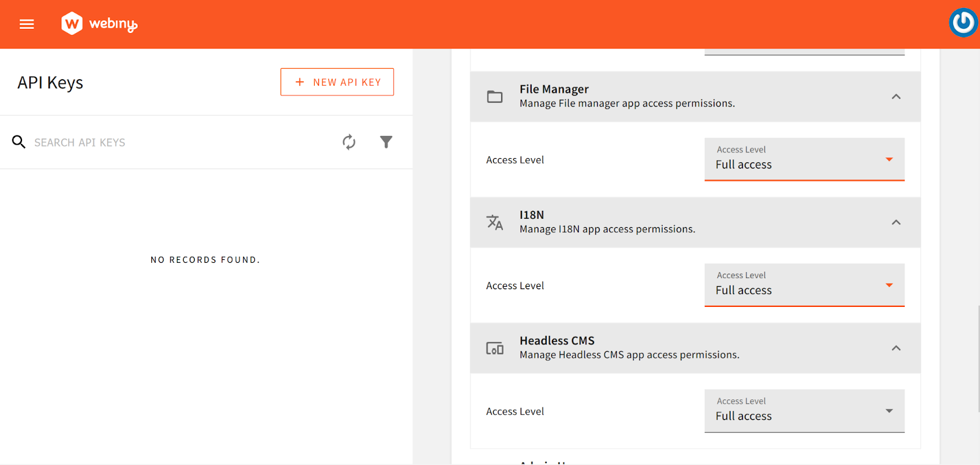Click the No Records Found message
Image resolution: width=980 pixels, height=465 pixels.
tap(205, 260)
